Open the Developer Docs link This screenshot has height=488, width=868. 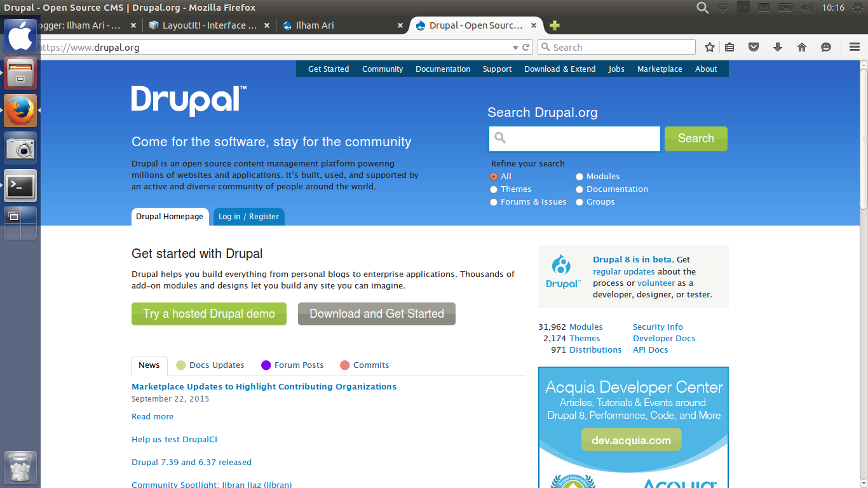click(664, 339)
